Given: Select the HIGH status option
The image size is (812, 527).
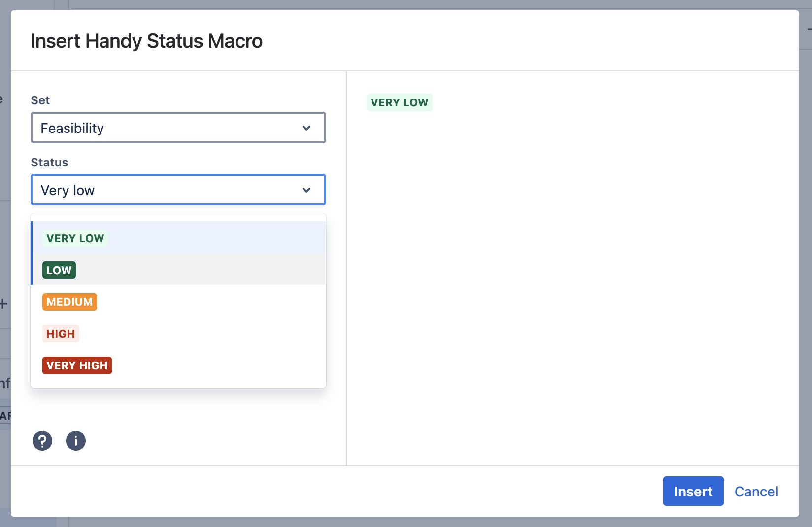Looking at the screenshot, I should [x=178, y=334].
